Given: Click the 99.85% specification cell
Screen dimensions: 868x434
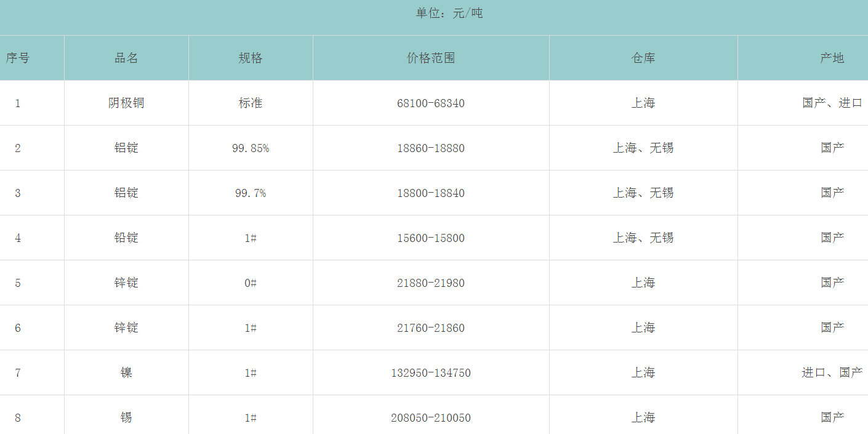Looking at the screenshot, I should click(251, 148).
